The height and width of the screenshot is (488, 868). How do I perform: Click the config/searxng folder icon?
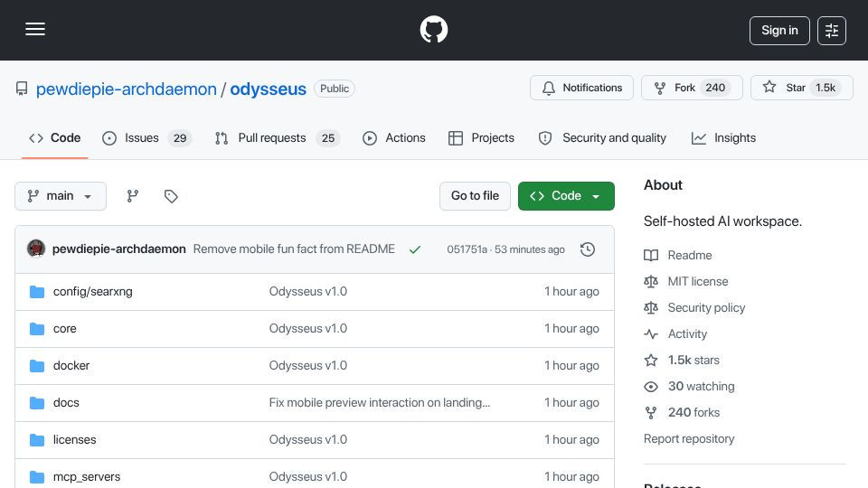coord(37,292)
